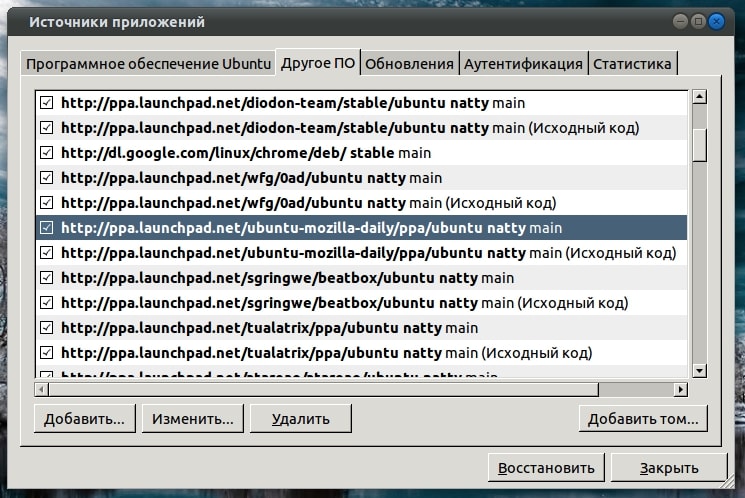Viewport: 745px width, 498px height.
Task: Select wfg/0ad main (Исходный код) row text
Action: (309, 203)
